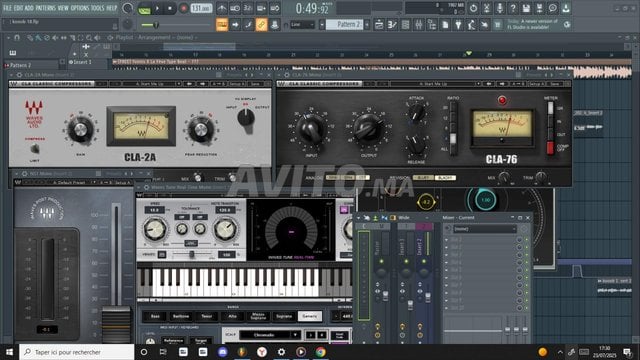The width and height of the screenshot is (640, 360).
Task: Expand the Slot 1 arrow in mixer
Action: pos(447,240)
